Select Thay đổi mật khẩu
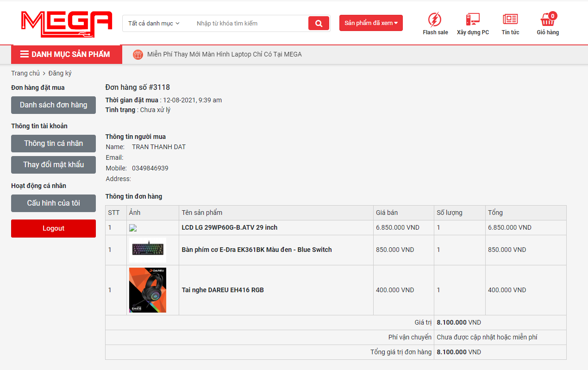The height and width of the screenshot is (370, 588). pyautogui.click(x=53, y=165)
